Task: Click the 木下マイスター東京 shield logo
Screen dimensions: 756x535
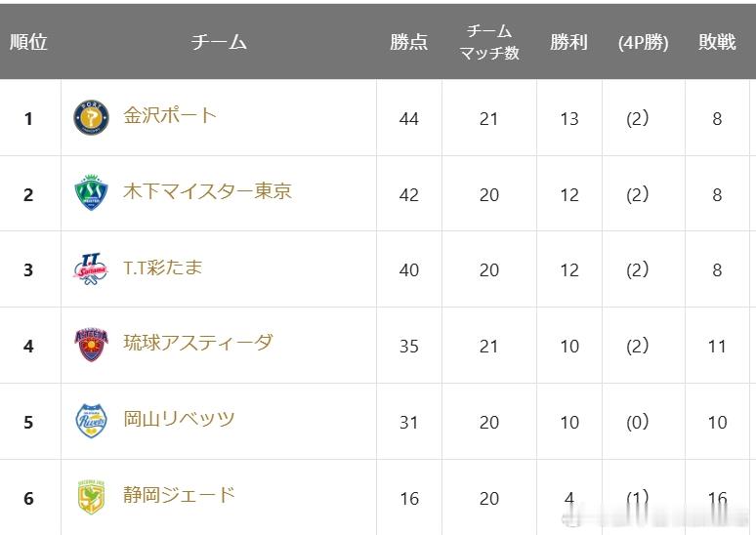Action: (x=91, y=192)
